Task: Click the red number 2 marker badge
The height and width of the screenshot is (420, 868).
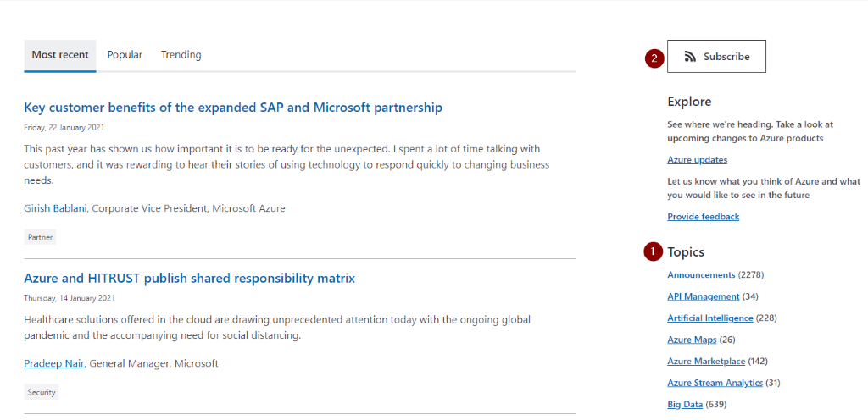Action: (654, 58)
